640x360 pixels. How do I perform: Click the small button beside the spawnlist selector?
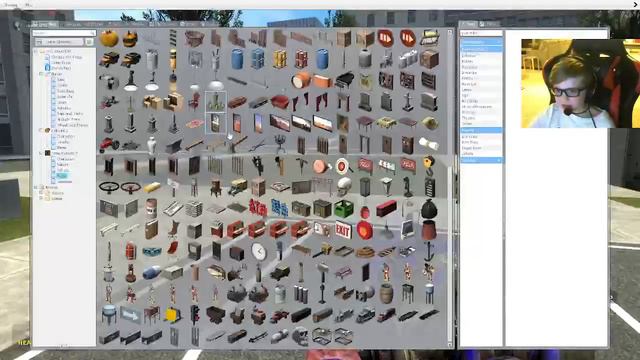click(89, 42)
